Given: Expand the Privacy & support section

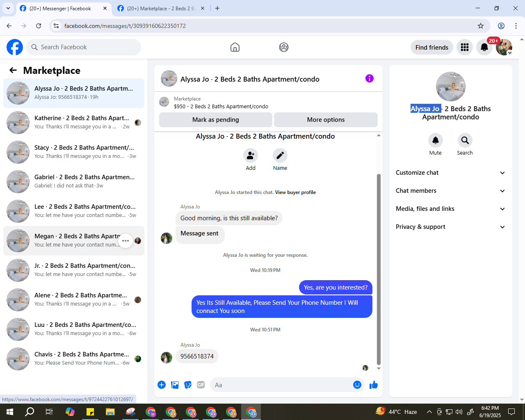Looking at the screenshot, I should 450,227.
